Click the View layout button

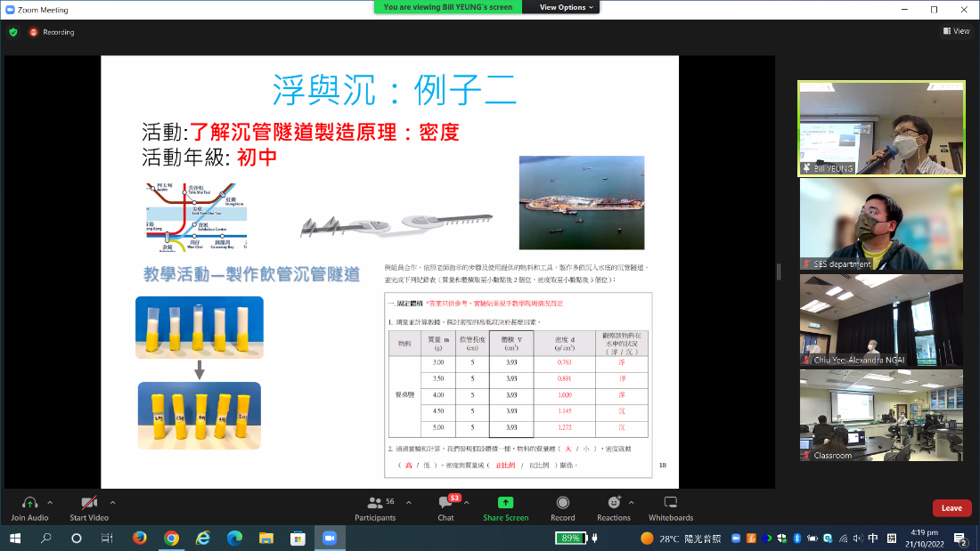tap(956, 31)
